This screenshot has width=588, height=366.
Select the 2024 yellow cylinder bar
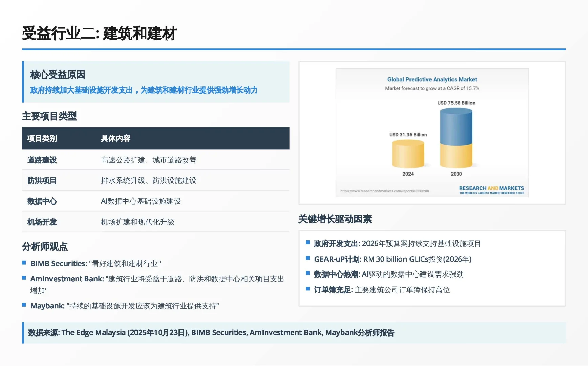pos(408,154)
